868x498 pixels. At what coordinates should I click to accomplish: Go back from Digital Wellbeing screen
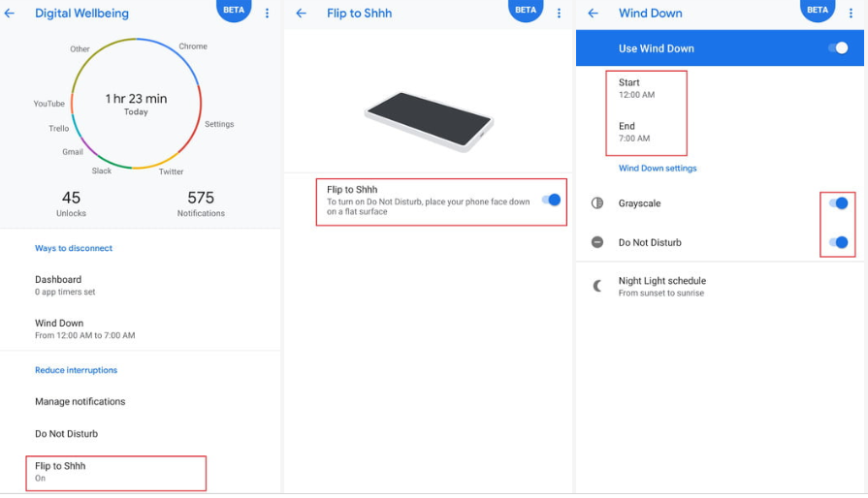coord(11,14)
